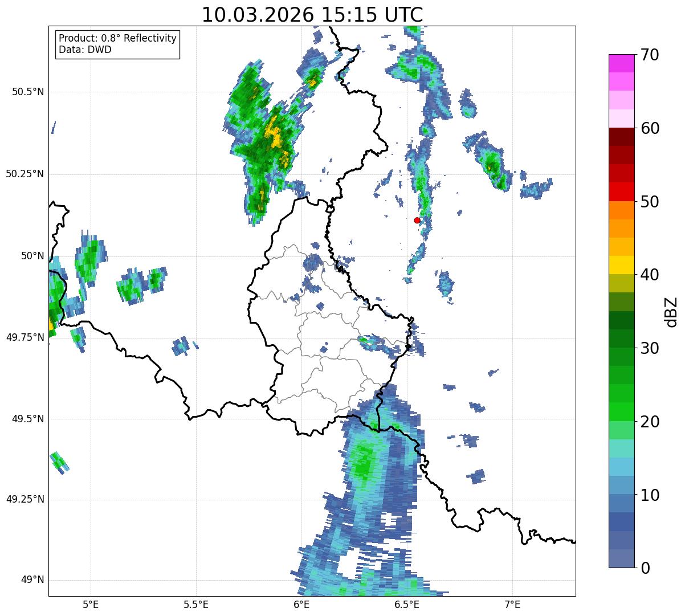This screenshot has height=616, width=685.
Task: Click the longitude label 6°E
Action: [301, 604]
